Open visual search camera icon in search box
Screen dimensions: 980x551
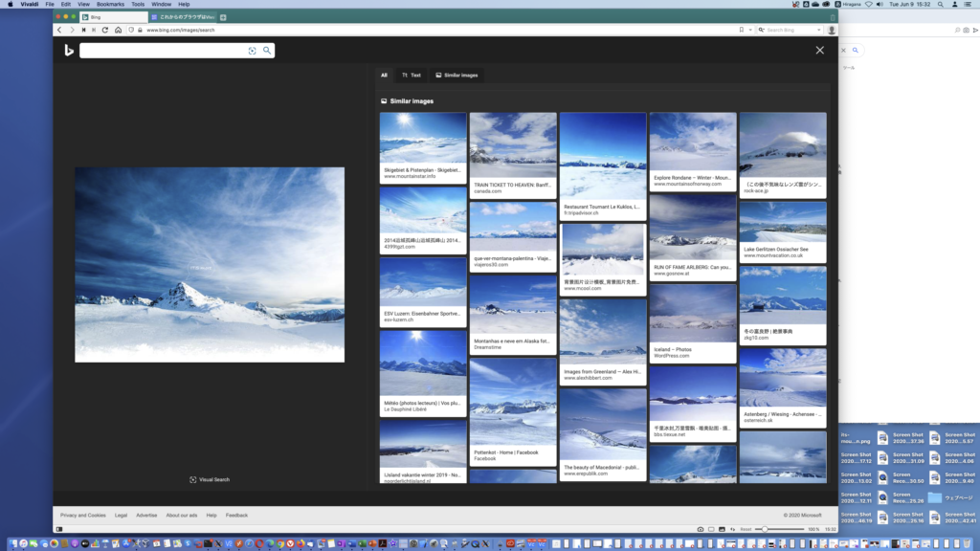(253, 51)
